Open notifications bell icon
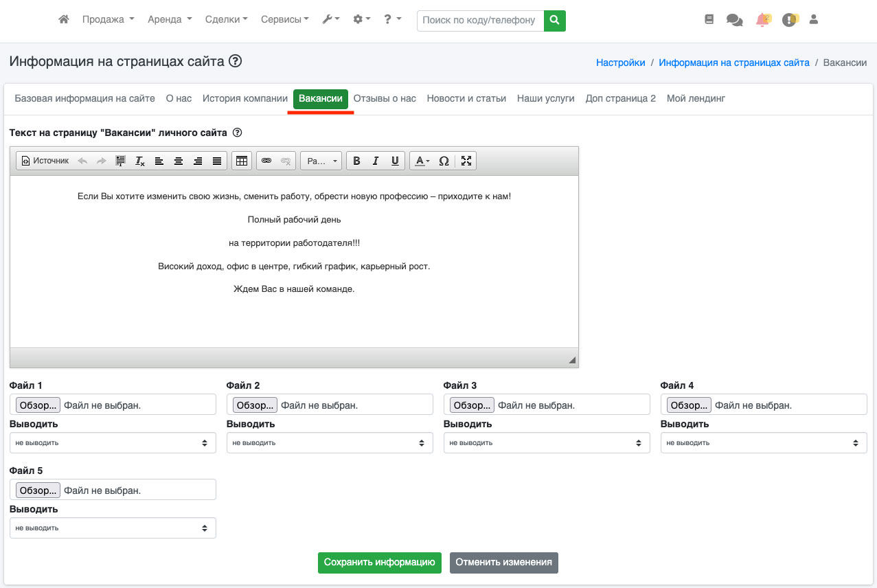Viewport: 877px width, 588px height. pyautogui.click(x=762, y=20)
